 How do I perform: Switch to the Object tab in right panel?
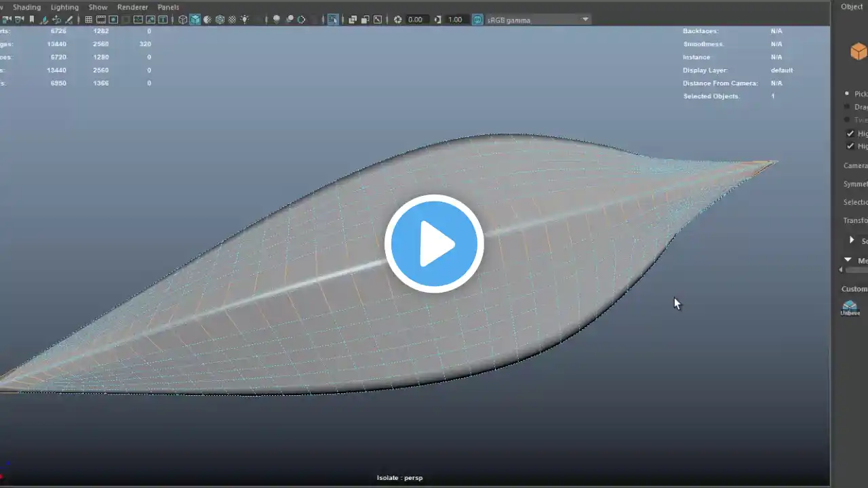click(852, 7)
